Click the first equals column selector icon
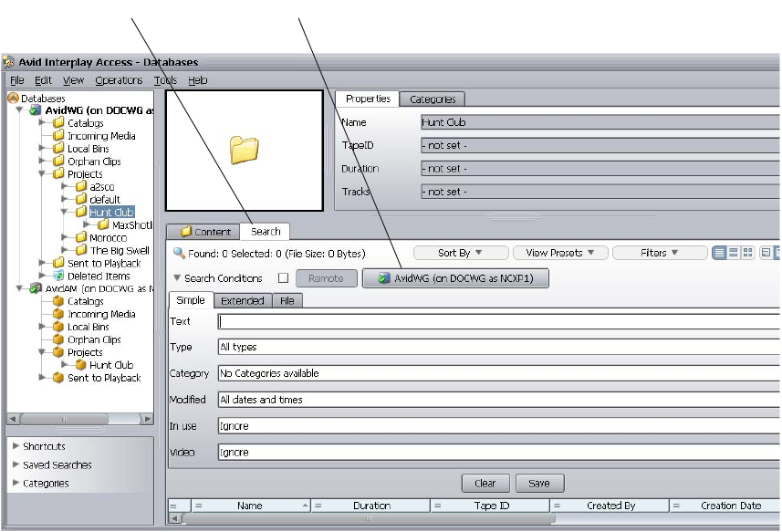This screenshot has height=532, width=782. pos(173,506)
